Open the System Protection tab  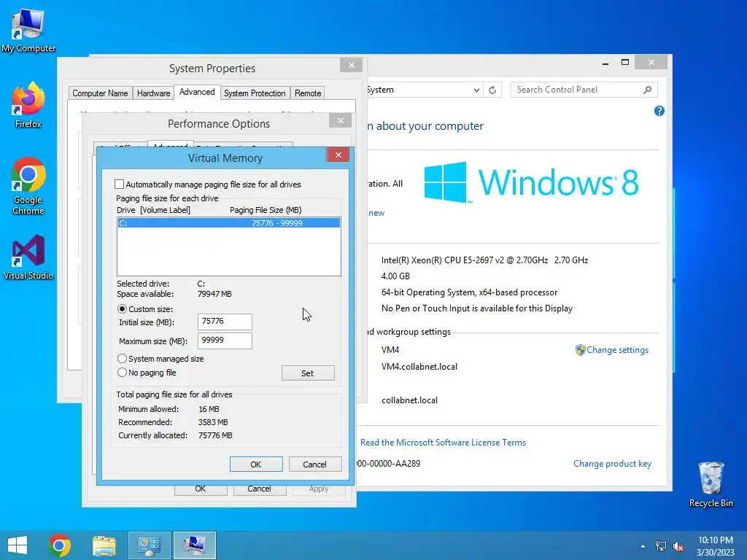[x=255, y=93]
